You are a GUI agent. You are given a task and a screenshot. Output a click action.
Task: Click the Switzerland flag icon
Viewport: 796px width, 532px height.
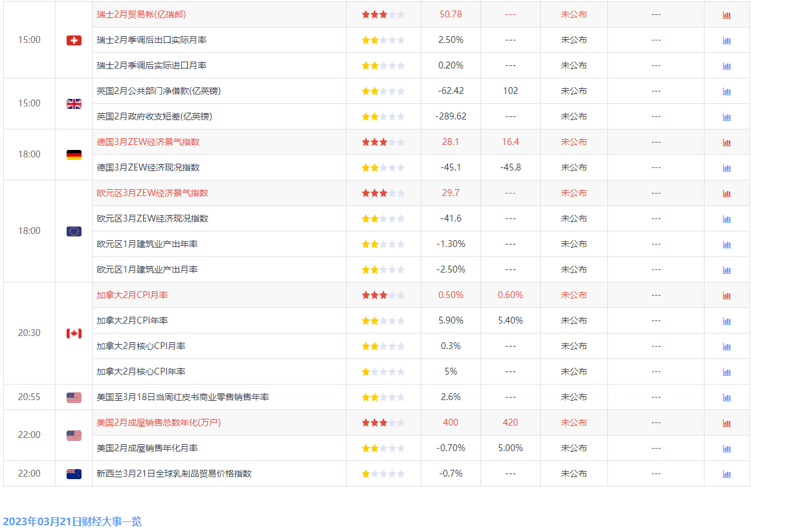pos(74,40)
